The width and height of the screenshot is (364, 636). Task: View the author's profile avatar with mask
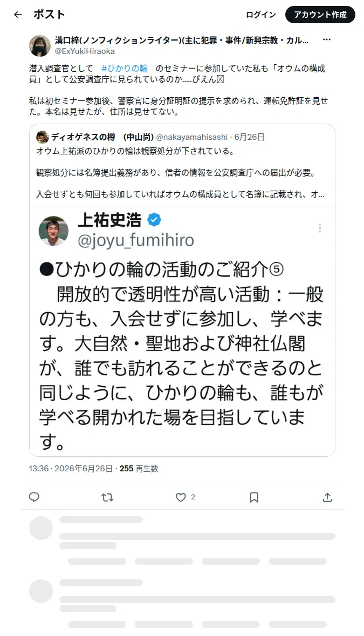(x=40, y=45)
